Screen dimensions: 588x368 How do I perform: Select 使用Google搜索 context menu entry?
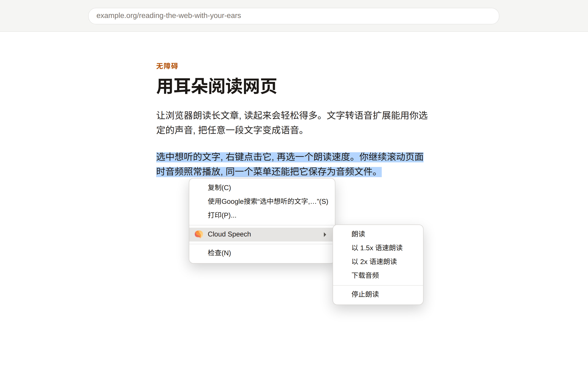click(x=262, y=201)
